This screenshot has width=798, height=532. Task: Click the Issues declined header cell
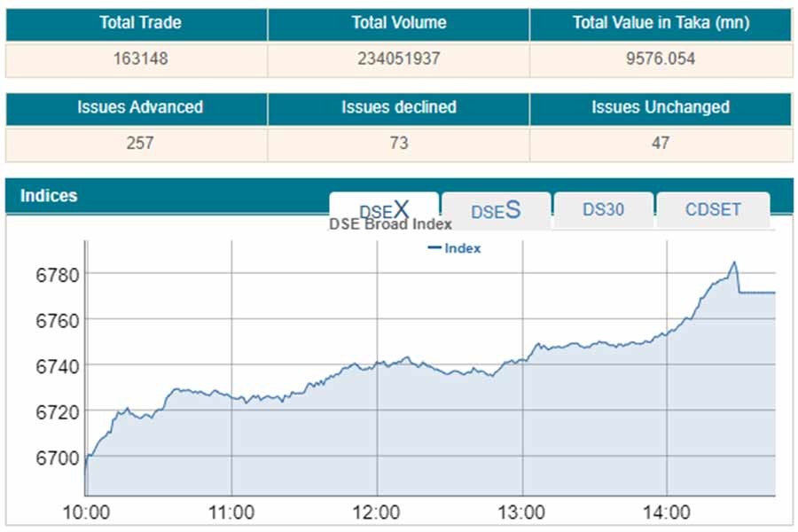(x=398, y=107)
